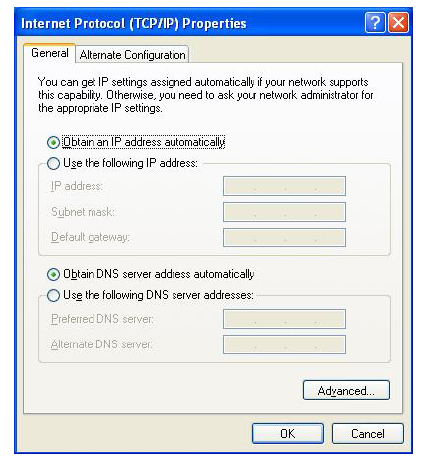427x461 pixels.
Task: Click the Subnet mask input field
Action: tap(284, 212)
